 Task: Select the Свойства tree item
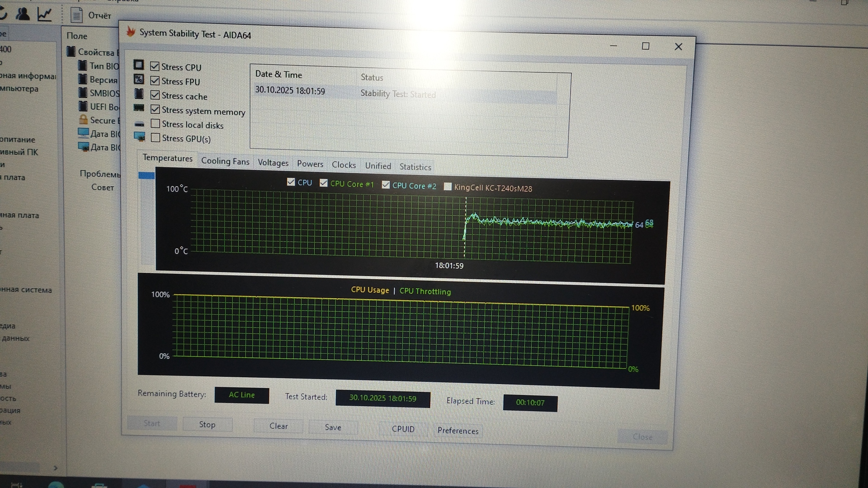[x=95, y=52]
